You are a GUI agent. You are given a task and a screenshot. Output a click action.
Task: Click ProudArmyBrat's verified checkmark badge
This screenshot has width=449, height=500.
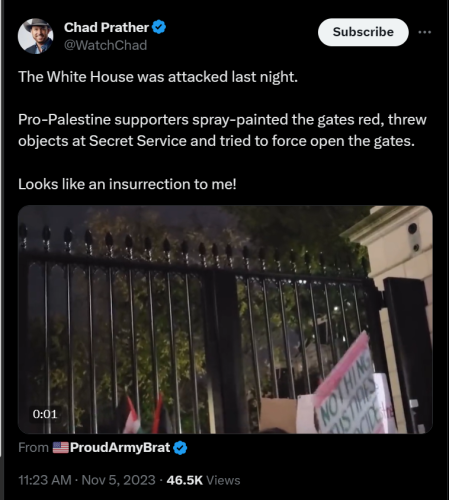[180, 448]
